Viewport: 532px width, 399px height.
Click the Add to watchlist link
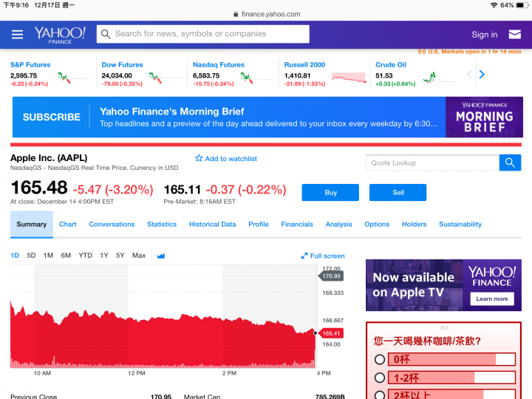pos(231,158)
